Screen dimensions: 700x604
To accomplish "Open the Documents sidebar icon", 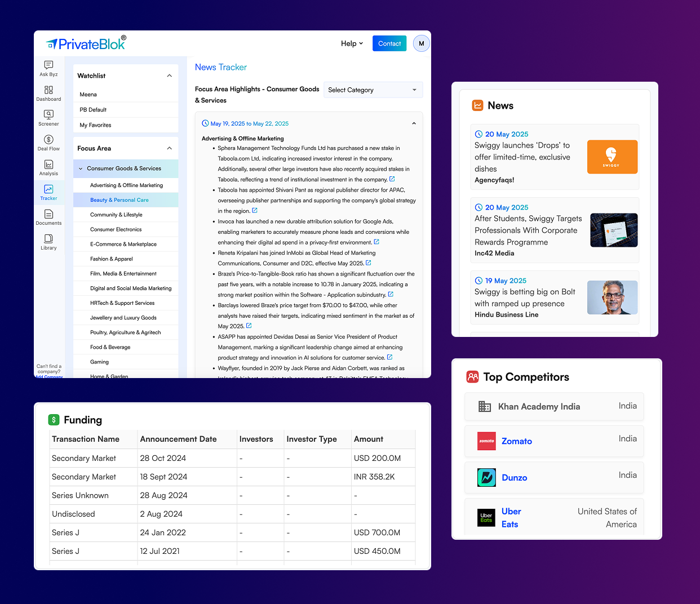I will (48, 214).
